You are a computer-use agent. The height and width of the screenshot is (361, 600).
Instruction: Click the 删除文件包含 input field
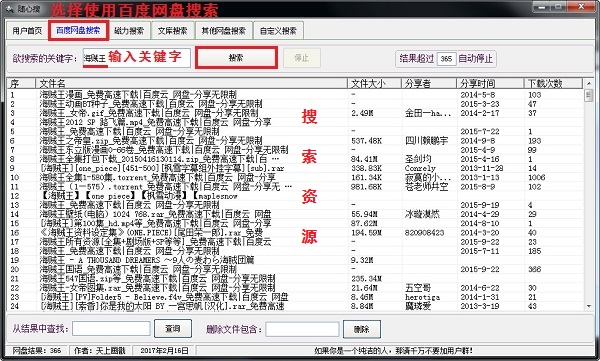[x=302, y=329]
